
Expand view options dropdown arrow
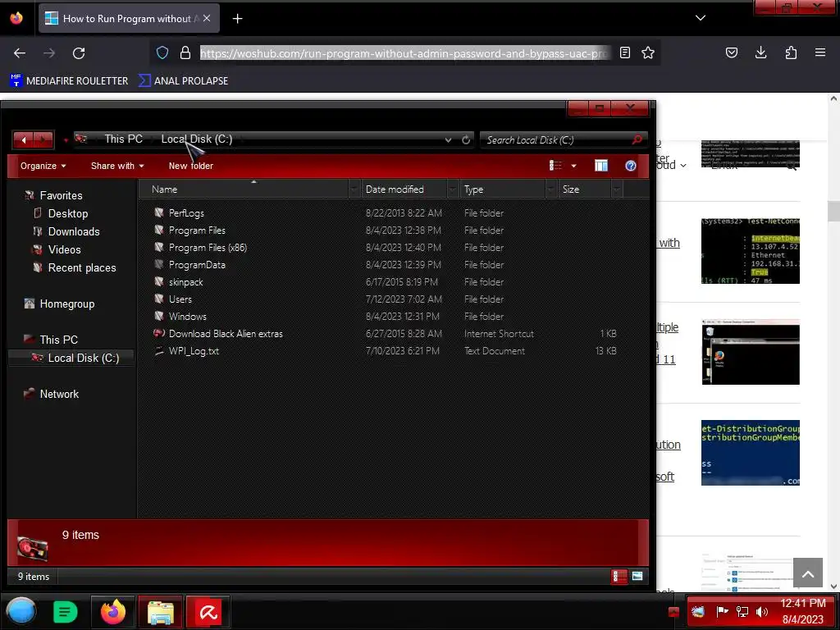573,166
